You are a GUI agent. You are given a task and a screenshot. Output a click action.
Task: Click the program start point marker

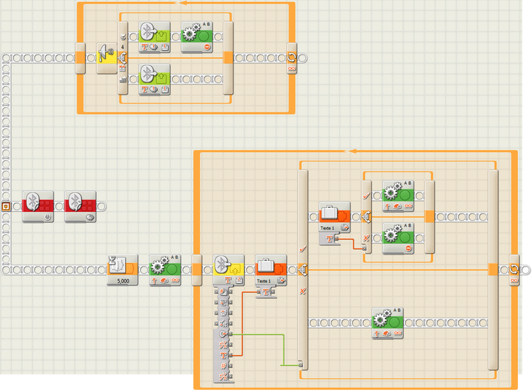coord(5,206)
